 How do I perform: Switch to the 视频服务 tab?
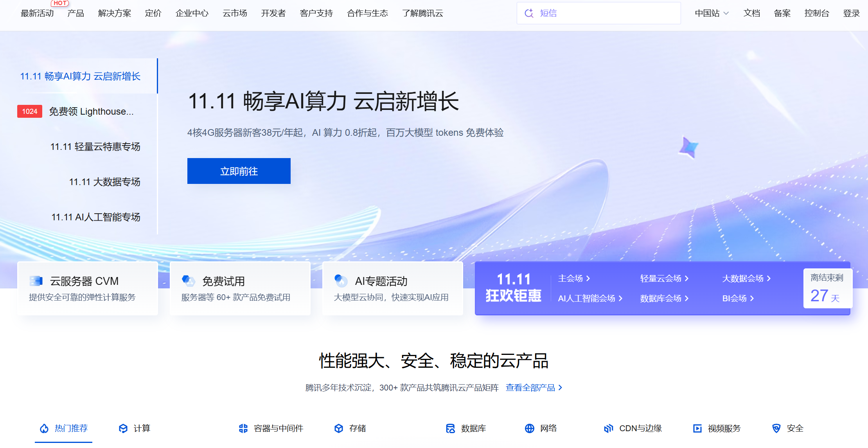tap(717, 428)
